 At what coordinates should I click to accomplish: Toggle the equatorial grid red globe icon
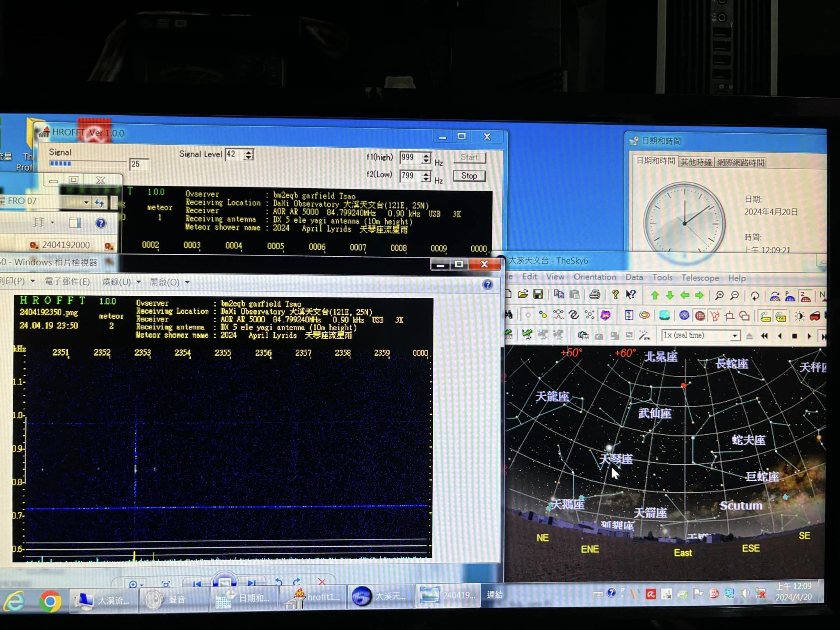[700, 315]
